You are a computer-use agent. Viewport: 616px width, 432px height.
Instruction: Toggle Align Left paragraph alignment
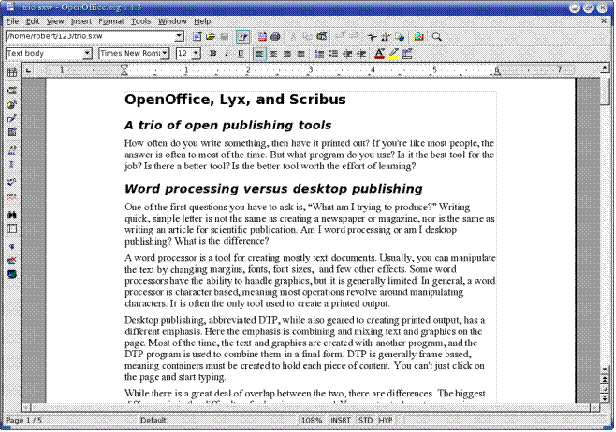coord(259,53)
